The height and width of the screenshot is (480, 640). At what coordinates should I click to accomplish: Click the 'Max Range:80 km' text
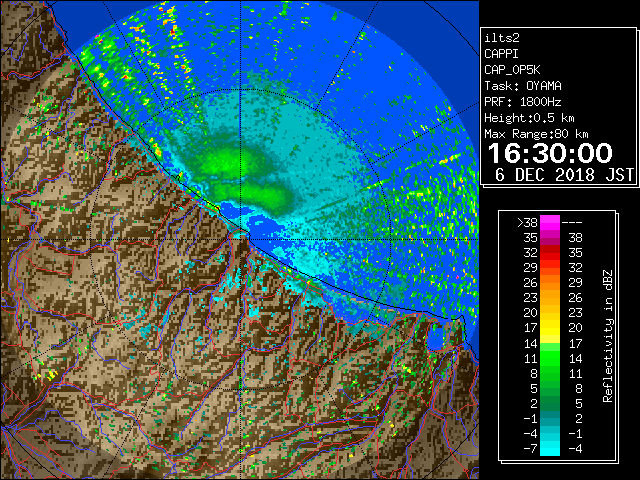536,134
